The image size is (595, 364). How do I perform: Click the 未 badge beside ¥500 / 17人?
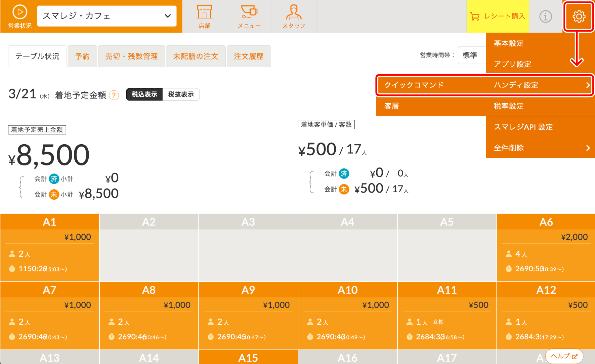(344, 189)
